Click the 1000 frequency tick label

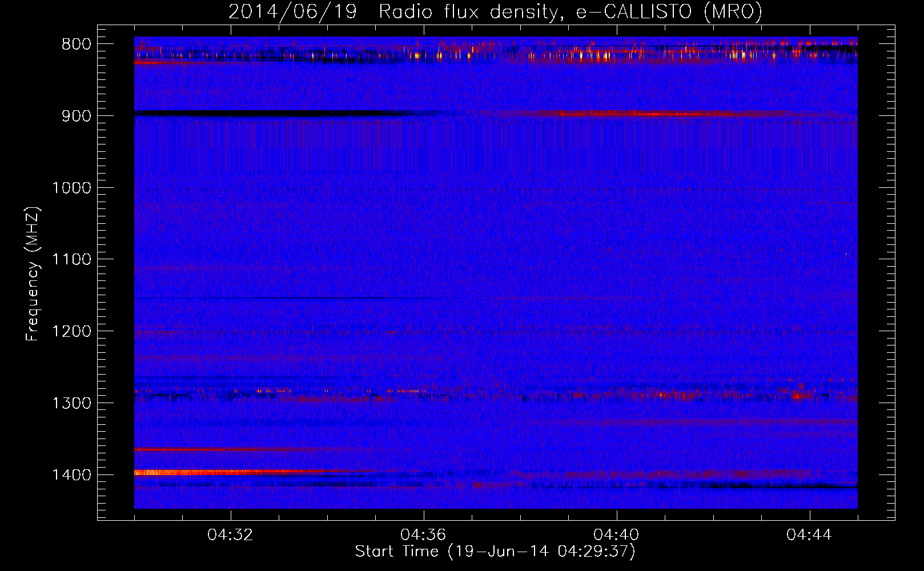(71, 188)
